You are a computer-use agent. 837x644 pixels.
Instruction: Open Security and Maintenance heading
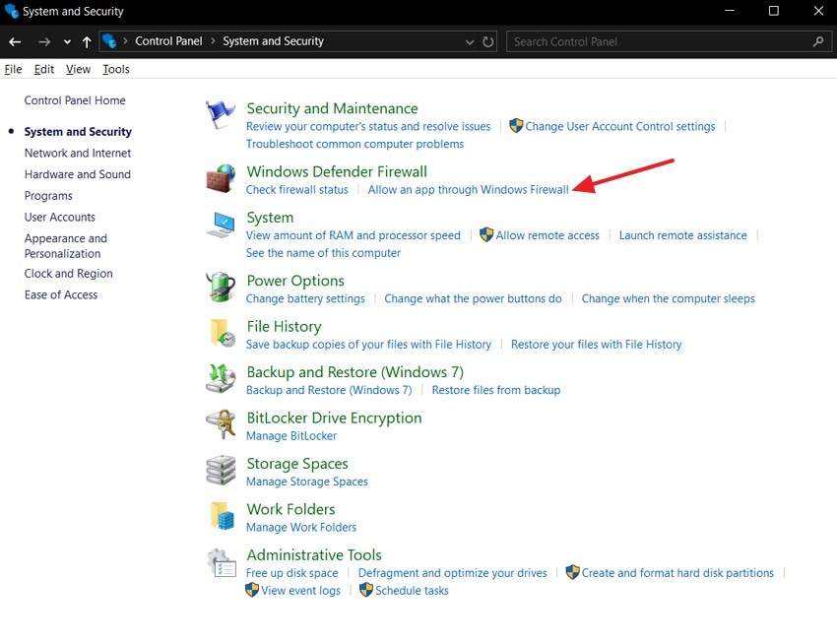(x=332, y=108)
